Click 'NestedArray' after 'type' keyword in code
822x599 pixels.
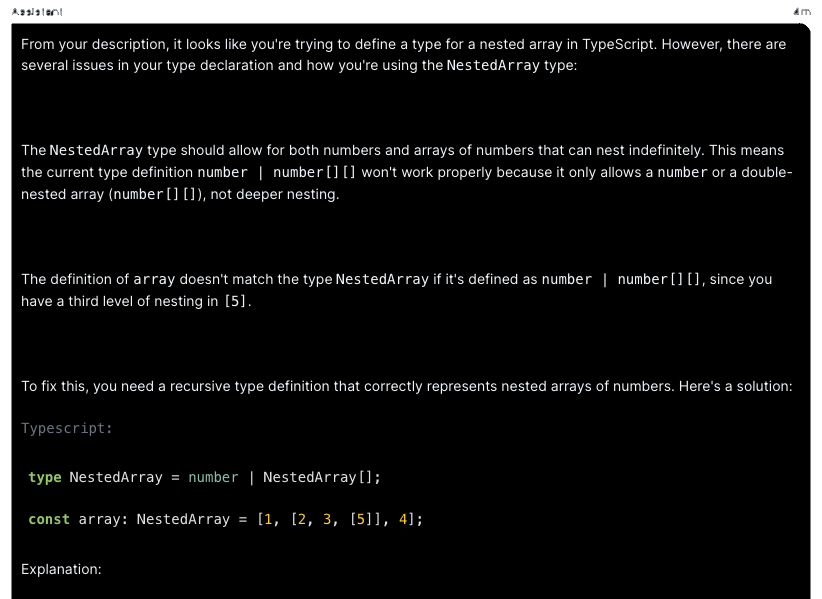[x=115, y=477]
